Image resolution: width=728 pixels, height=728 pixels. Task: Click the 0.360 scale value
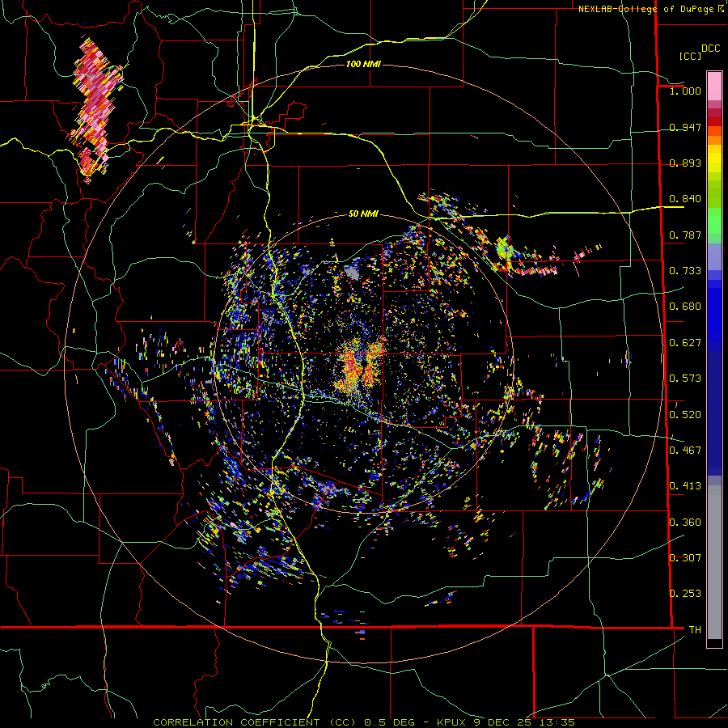(685, 523)
